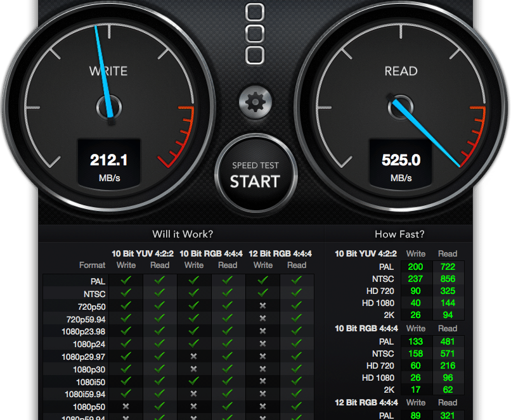Click the 216 HD 720 read value
Screen dimensions: 511x420
click(448, 366)
